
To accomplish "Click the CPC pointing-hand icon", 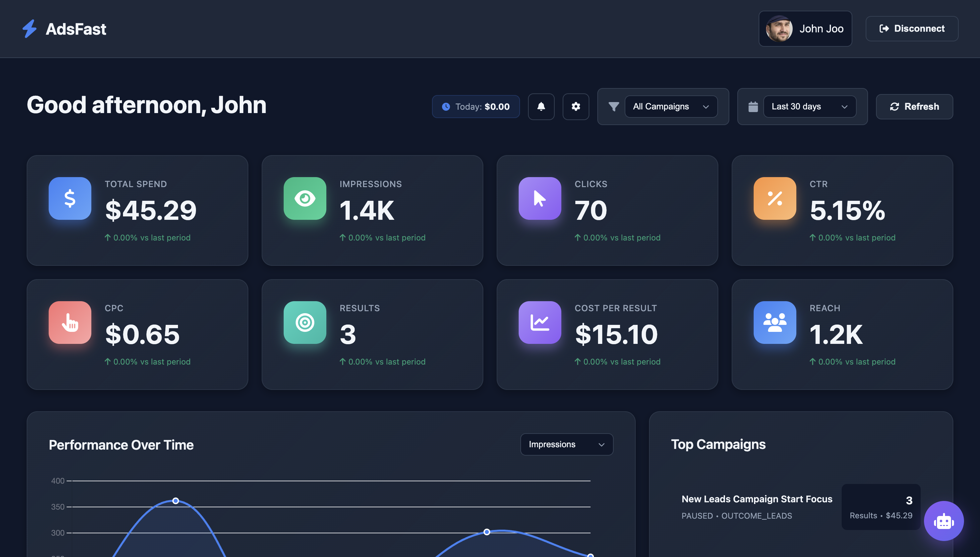I will tap(70, 322).
